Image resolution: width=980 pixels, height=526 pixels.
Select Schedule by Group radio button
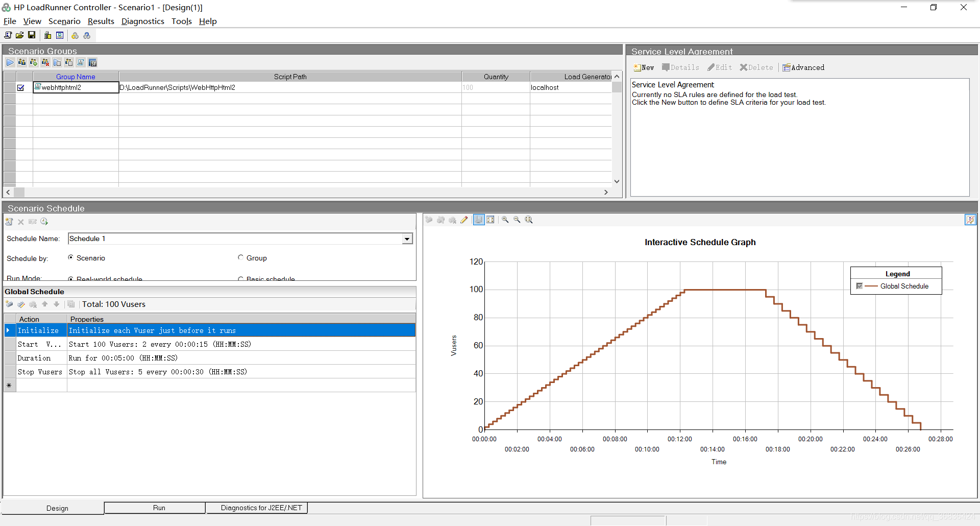click(x=240, y=257)
